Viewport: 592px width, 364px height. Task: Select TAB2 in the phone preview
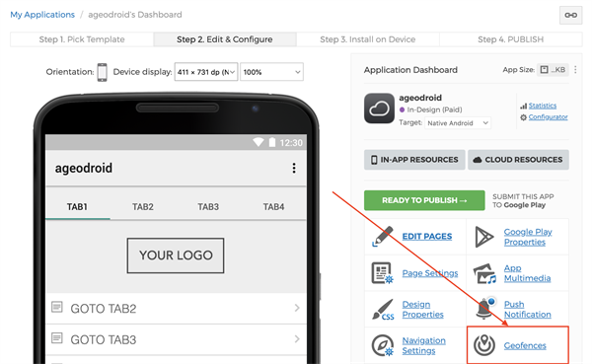pyautogui.click(x=143, y=207)
